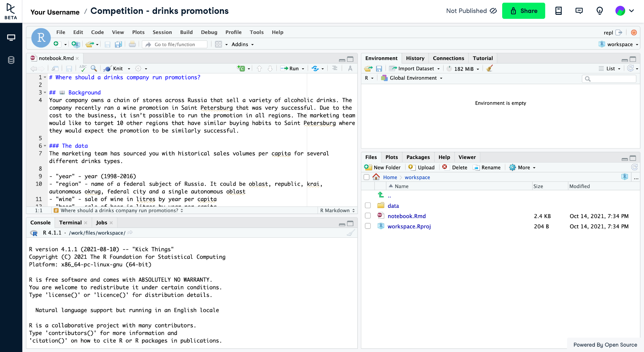Viewport: 644px width, 352px height.
Task: Open the Session menu
Action: pos(162,32)
